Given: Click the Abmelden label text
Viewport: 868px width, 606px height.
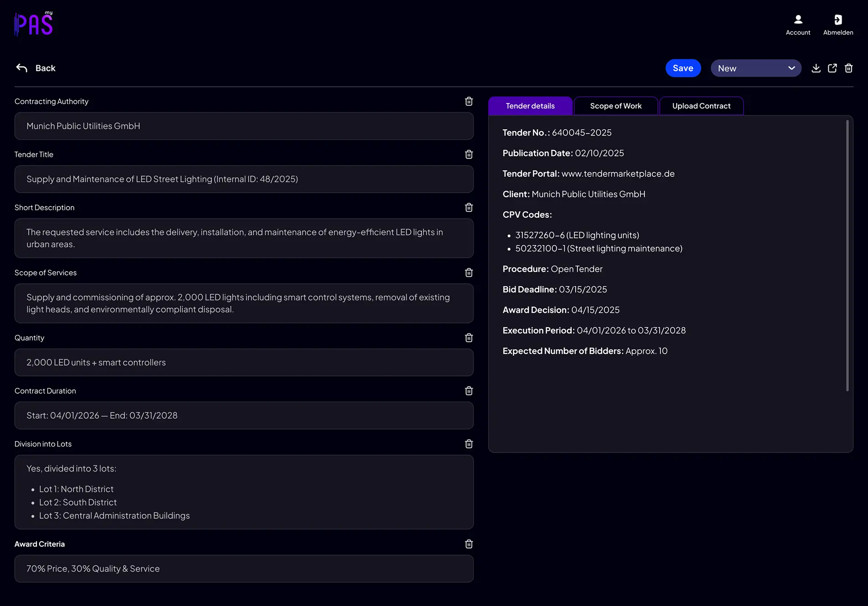Looking at the screenshot, I should click(x=838, y=32).
